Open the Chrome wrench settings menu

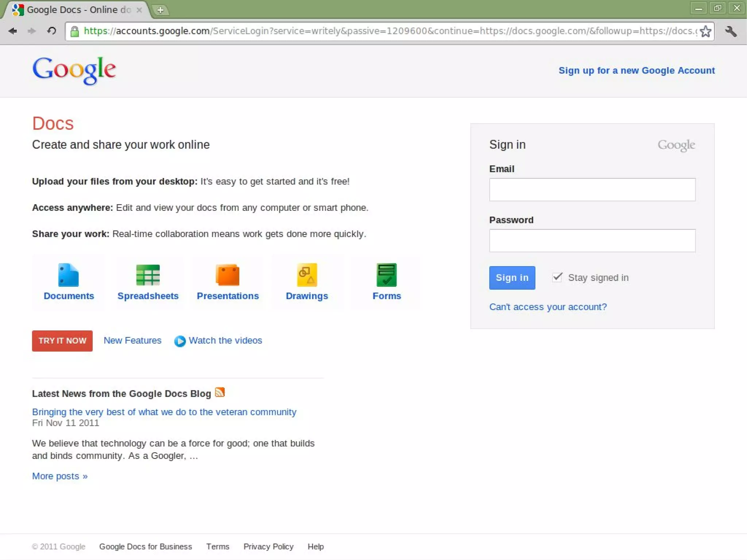(x=731, y=31)
